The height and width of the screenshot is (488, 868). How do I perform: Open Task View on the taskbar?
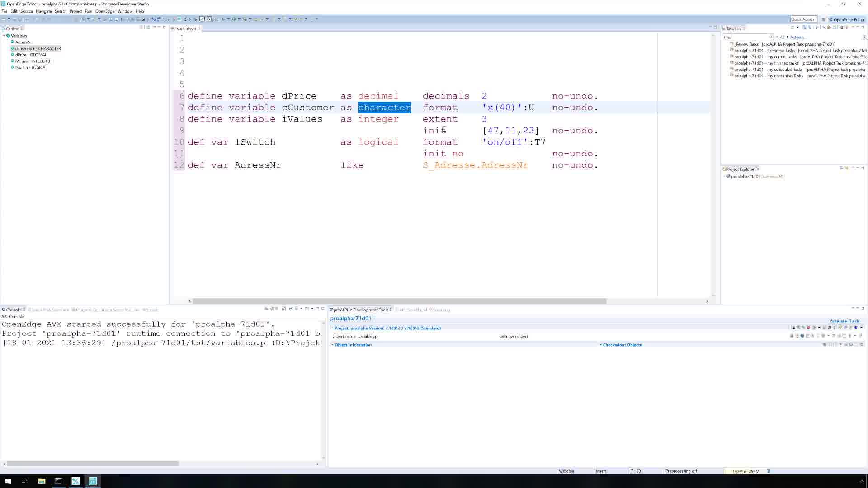click(x=25, y=481)
